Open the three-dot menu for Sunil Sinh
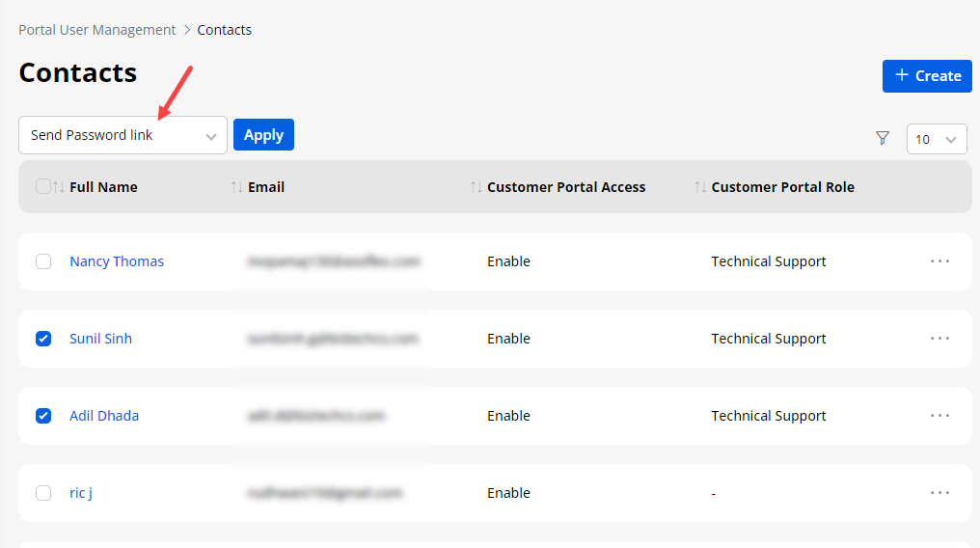Image resolution: width=980 pixels, height=548 pixels. (939, 339)
